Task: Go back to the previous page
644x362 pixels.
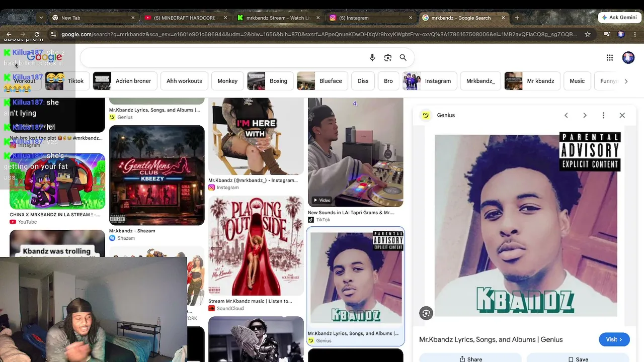Action: (x=9, y=34)
